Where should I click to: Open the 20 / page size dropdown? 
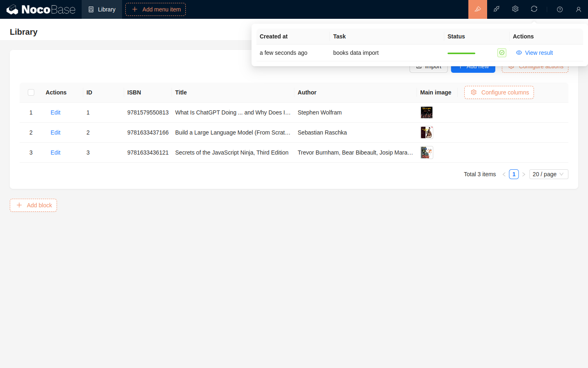tap(548, 174)
